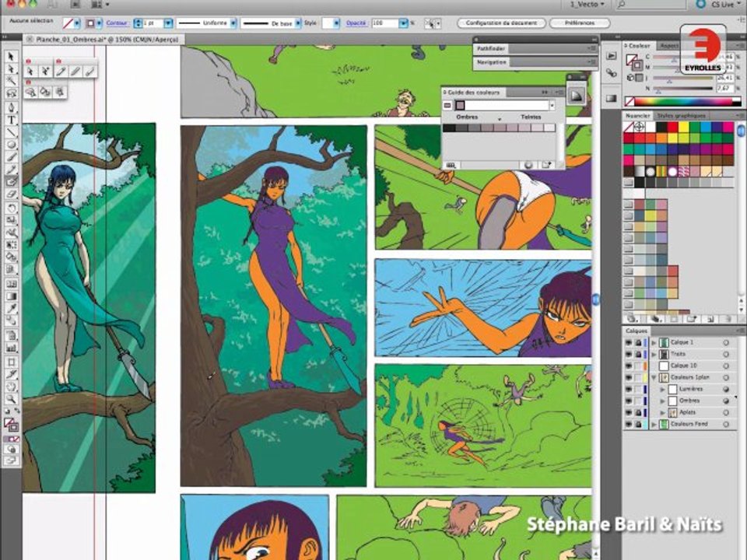
Task: Open the De base brush dropdown
Action: (298, 23)
